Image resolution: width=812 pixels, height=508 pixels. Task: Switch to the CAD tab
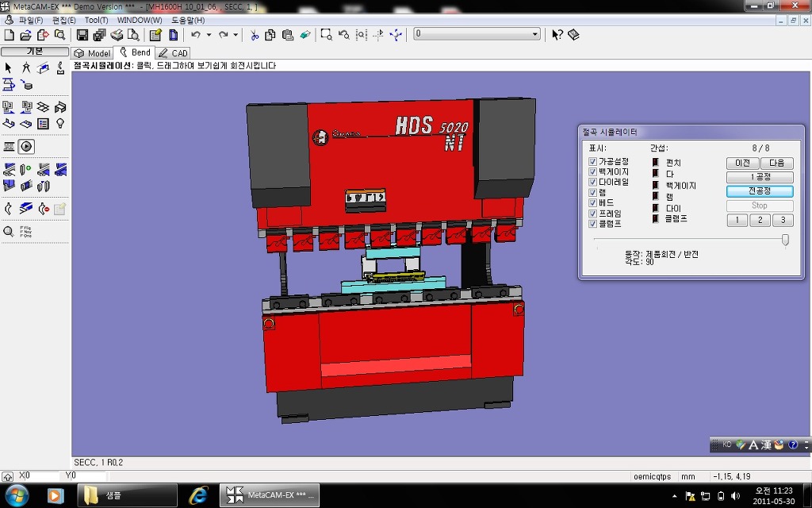(x=174, y=53)
